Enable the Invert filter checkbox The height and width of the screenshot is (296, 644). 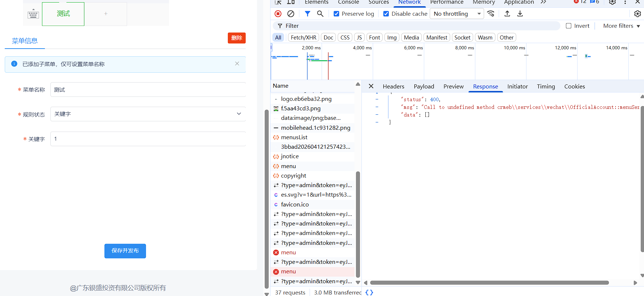point(568,26)
